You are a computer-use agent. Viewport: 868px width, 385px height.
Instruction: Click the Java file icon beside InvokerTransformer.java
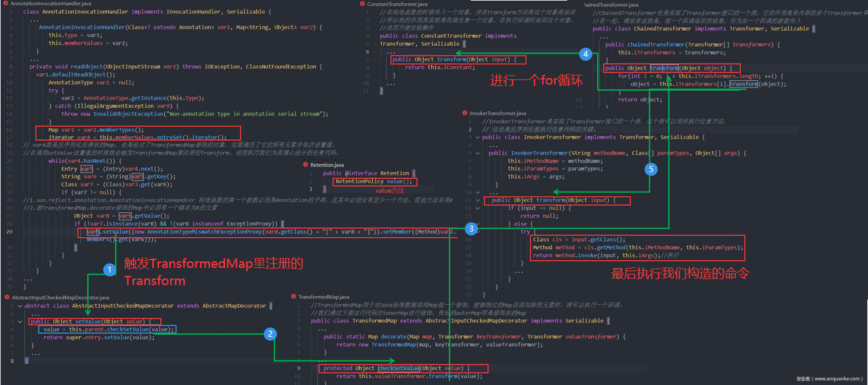[465, 113]
